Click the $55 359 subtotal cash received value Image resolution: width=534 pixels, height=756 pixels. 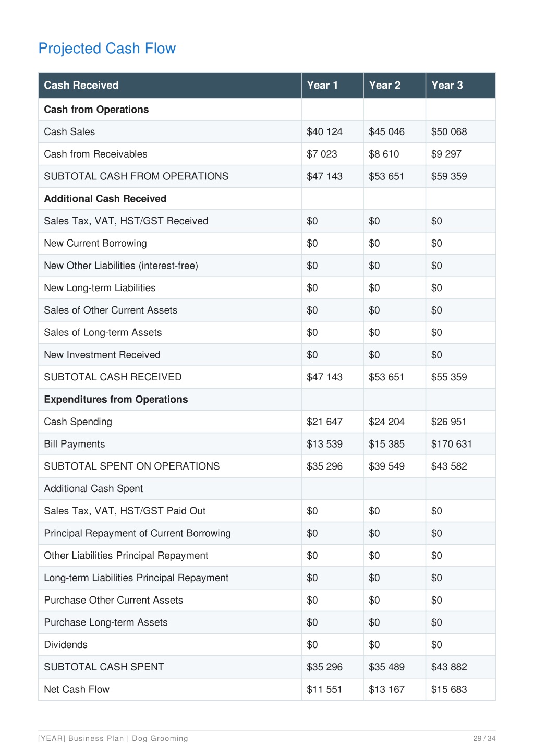click(449, 377)
